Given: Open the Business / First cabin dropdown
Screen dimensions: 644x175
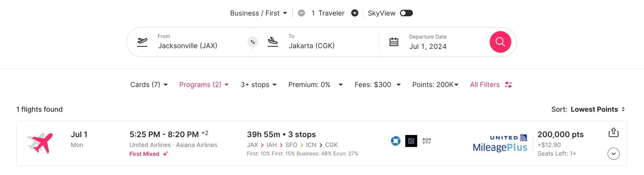Looking at the screenshot, I should click(258, 13).
